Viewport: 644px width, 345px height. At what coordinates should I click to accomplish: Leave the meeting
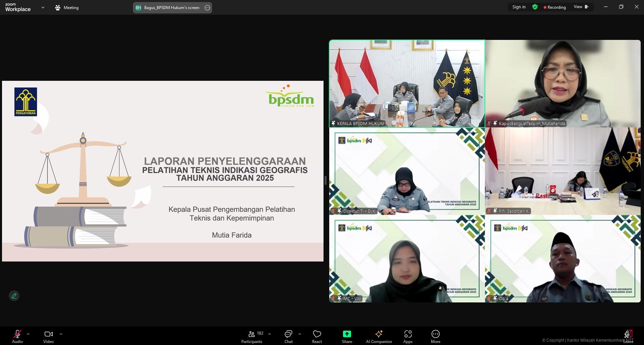(628, 336)
